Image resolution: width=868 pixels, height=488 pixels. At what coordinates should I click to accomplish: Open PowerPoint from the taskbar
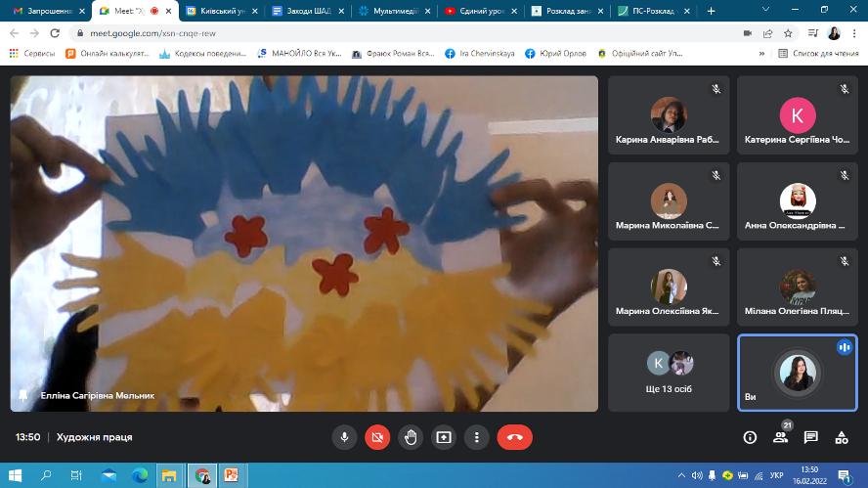pos(231,475)
